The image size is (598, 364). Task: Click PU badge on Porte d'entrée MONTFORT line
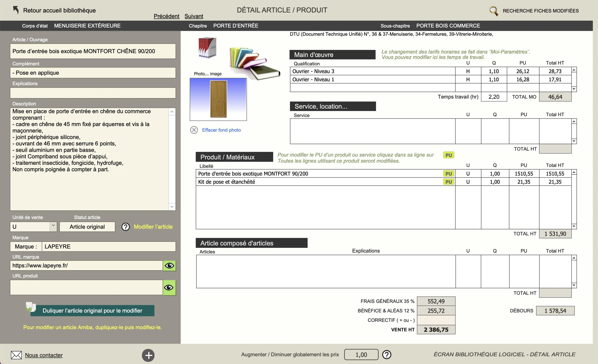tap(448, 174)
